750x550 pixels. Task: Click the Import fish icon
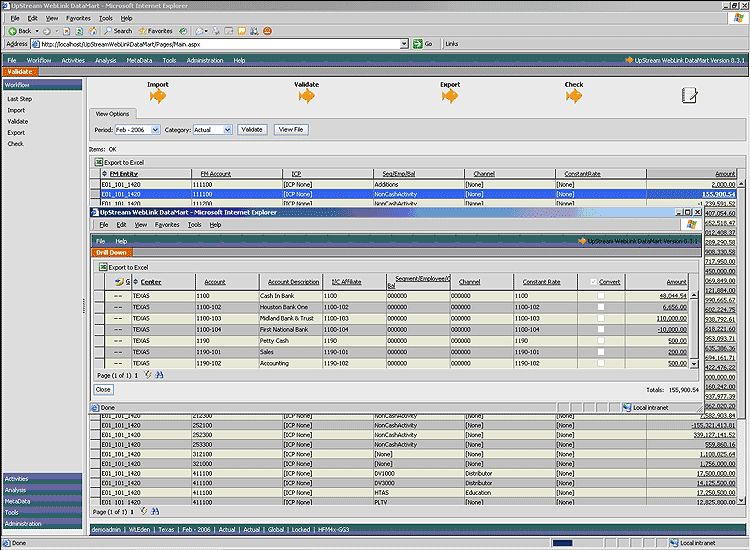click(157, 96)
